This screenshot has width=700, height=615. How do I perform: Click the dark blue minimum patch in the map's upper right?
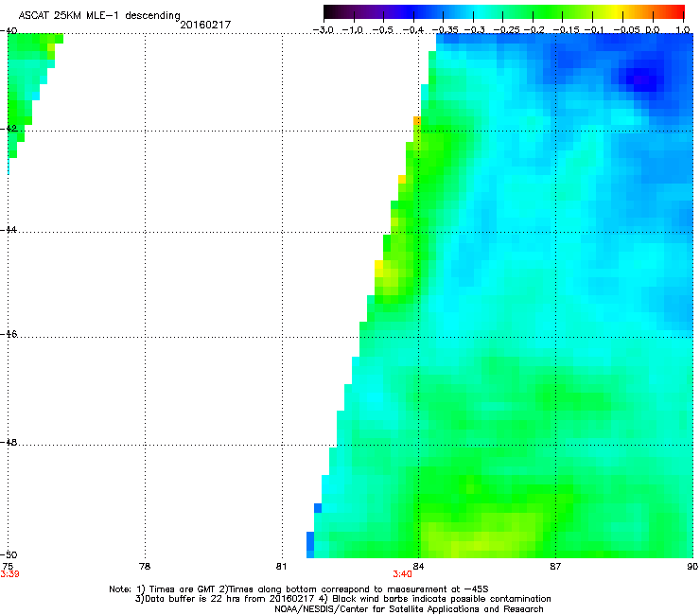coord(641,79)
